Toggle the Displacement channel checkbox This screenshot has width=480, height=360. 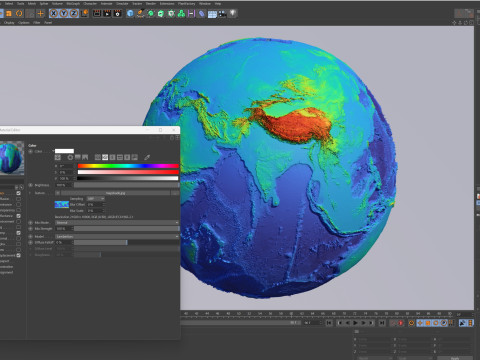coord(19,255)
